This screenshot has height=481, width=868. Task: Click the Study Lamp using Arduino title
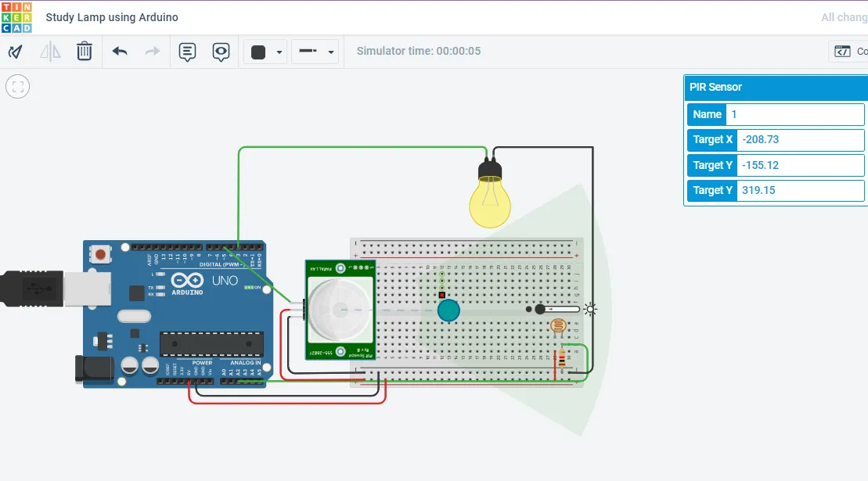(113, 16)
